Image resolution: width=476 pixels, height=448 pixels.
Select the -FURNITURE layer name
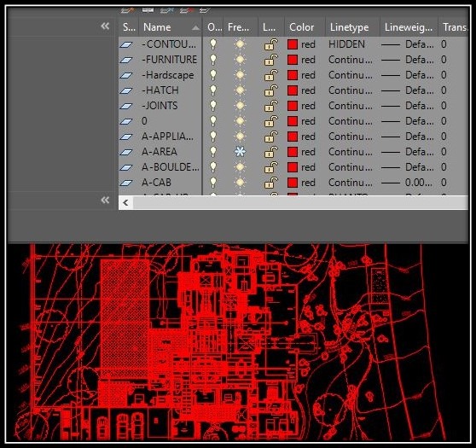pos(169,60)
